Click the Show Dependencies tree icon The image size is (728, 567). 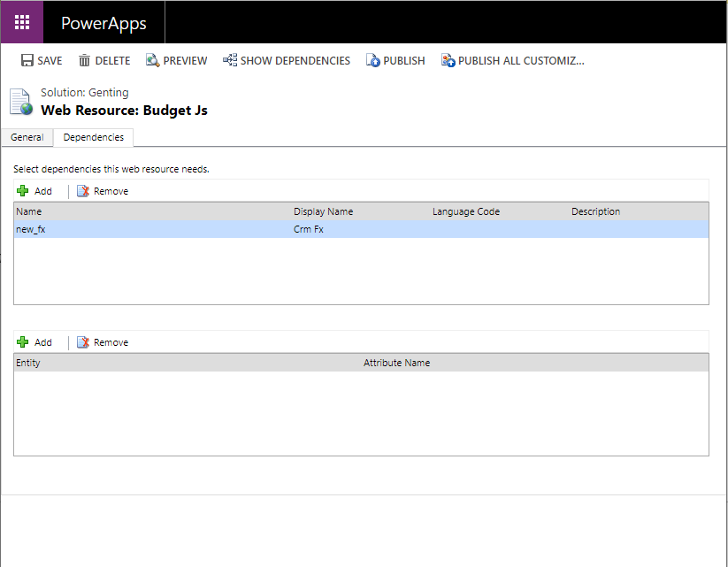pyautogui.click(x=230, y=60)
